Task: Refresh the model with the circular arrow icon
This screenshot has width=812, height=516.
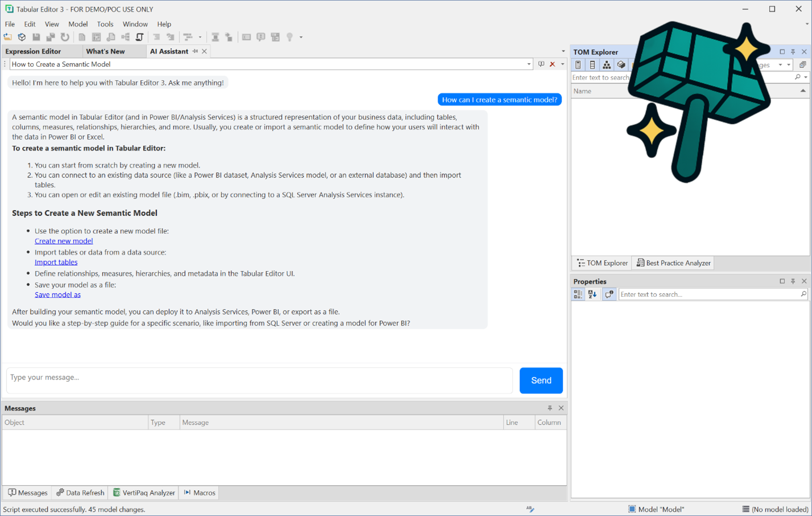Action: point(64,36)
